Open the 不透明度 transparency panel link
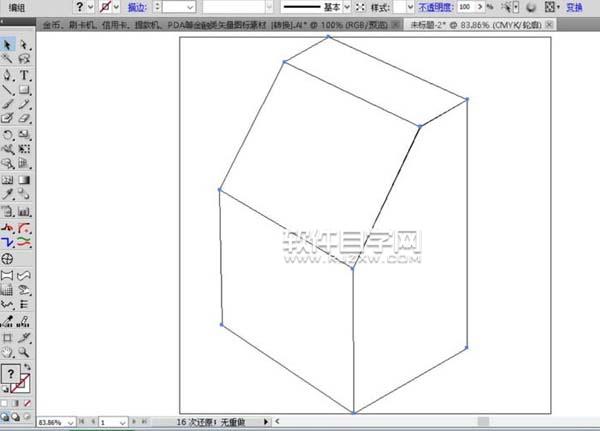Viewport: 600px width, 431px height. [x=436, y=7]
